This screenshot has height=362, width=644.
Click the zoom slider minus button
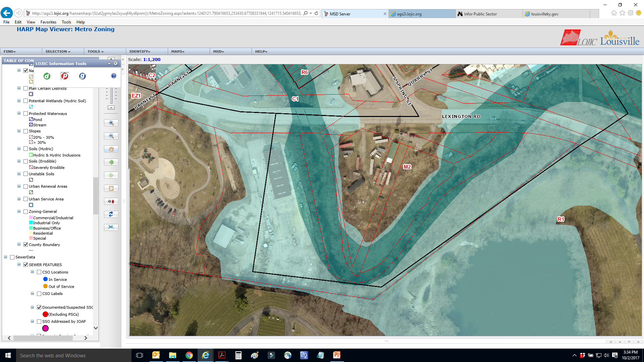click(111, 108)
